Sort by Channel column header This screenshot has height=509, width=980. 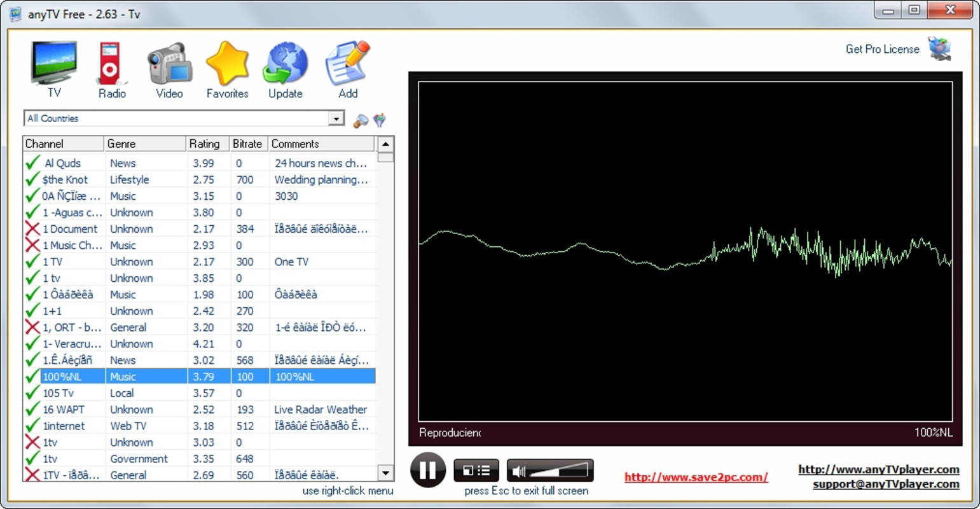(x=63, y=144)
